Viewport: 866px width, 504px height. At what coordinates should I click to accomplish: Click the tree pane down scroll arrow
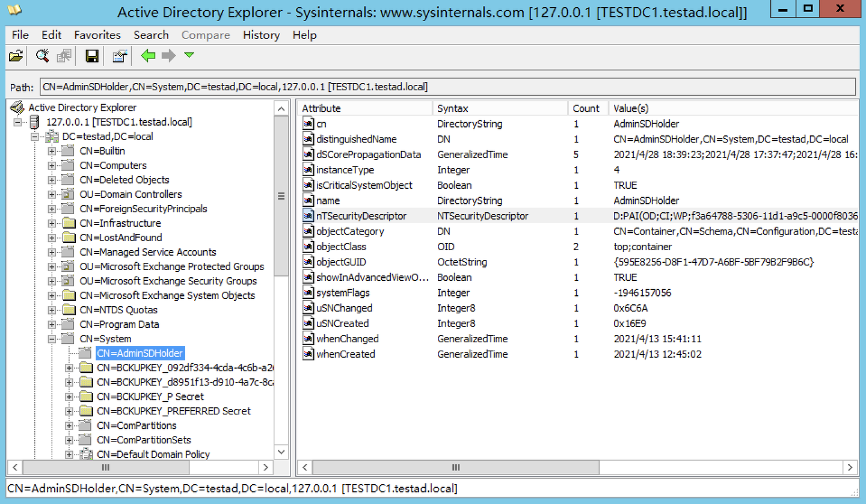click(281, 451)
